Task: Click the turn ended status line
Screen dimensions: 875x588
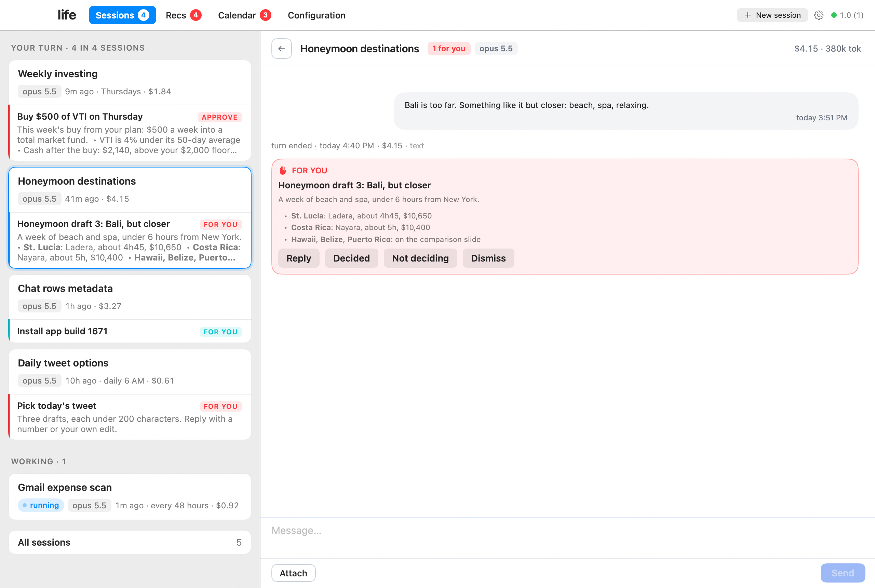Action: [x=348, y=146]
